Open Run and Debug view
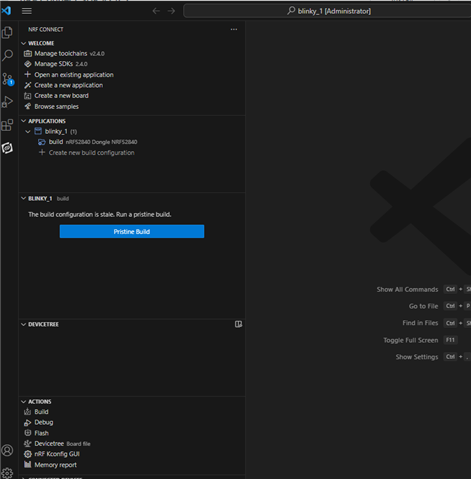This screenshot has height=479, width=471. click(7, 102)
